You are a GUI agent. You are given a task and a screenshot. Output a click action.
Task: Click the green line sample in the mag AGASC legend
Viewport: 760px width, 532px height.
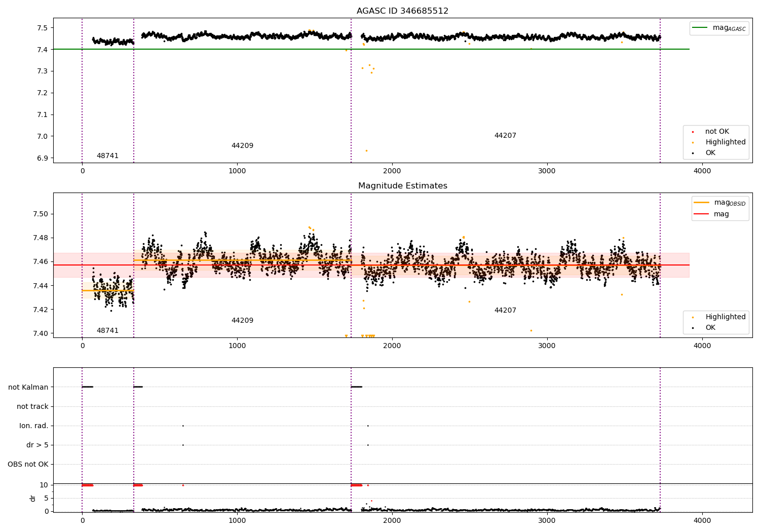(701, 28)
